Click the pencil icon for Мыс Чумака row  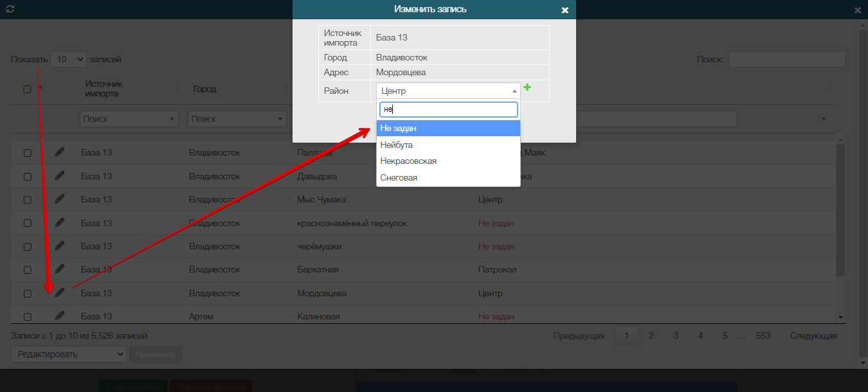(x=60, y=199)
